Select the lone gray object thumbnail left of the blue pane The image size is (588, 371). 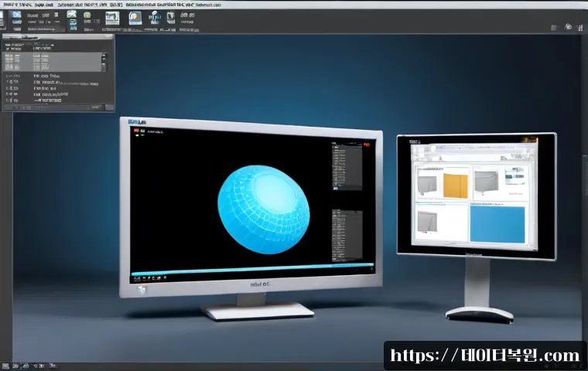pyautogui.click(x=427, y=222)
